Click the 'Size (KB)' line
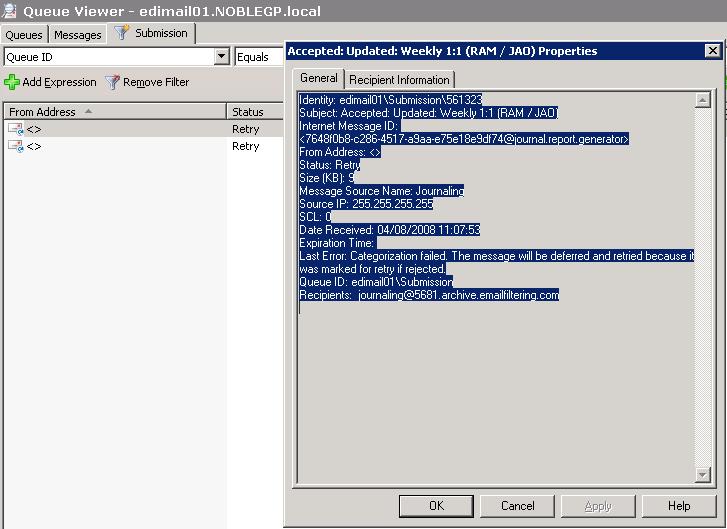This screenshot has width=727, height=529. click(327, 178)
